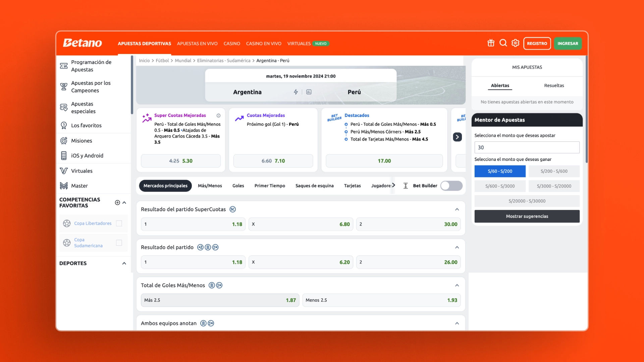The height and width of the screenshot is (362, 644).
Task: Click the Super Cuotas Mejoradas sparkle icon
Action: tap(147, 118)
